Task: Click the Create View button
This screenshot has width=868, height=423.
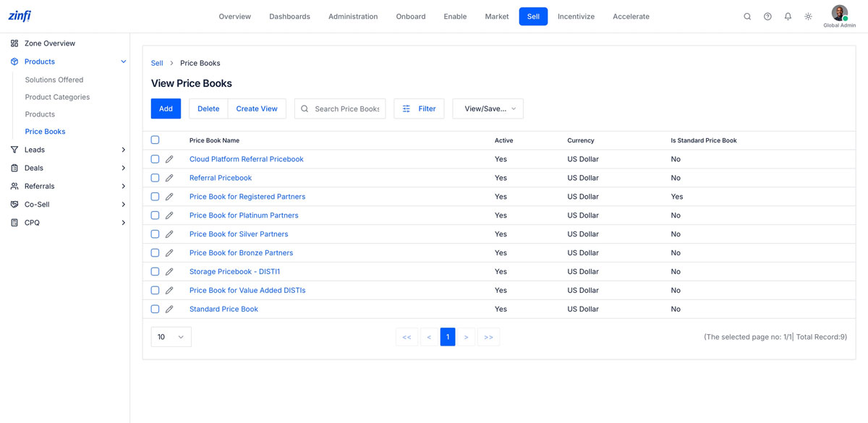Action: [x=257, y=109]
